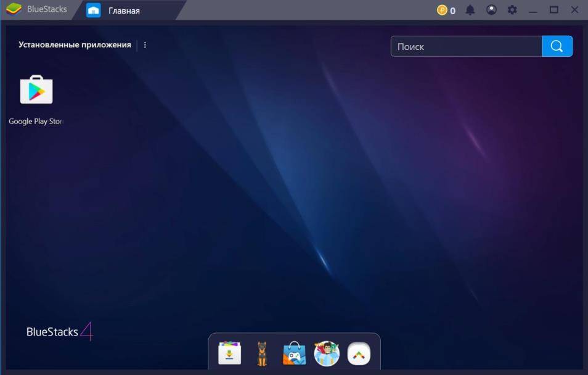Type in the Поиск search field
588x375 pixels.
[x=466, y=46]
